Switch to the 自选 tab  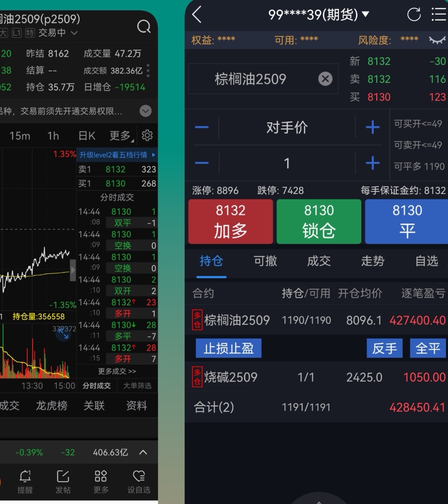coord(426,261)
